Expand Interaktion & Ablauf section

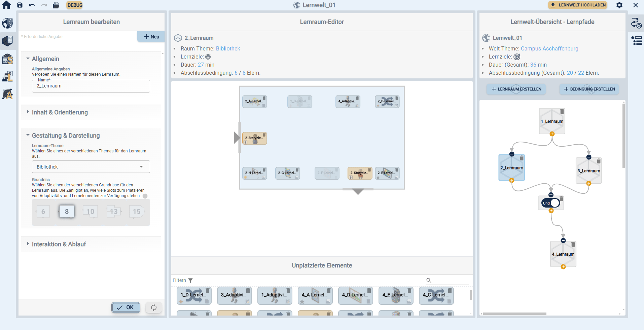59,244
